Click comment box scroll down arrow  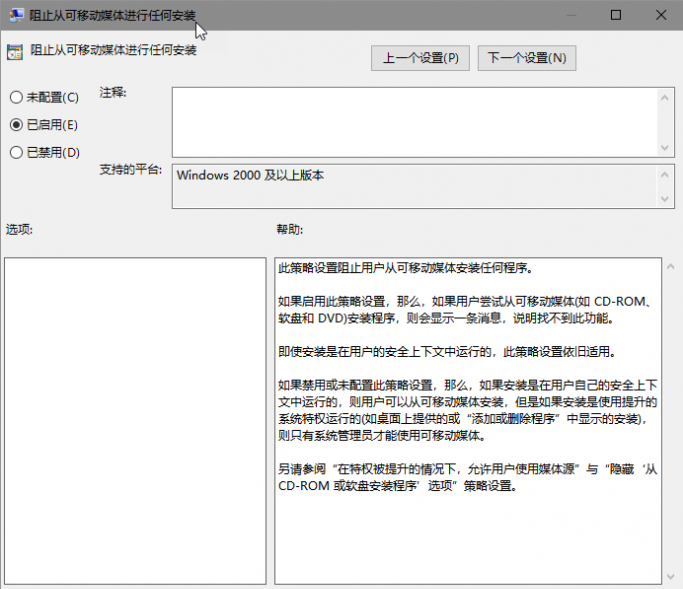click(665, 147)
